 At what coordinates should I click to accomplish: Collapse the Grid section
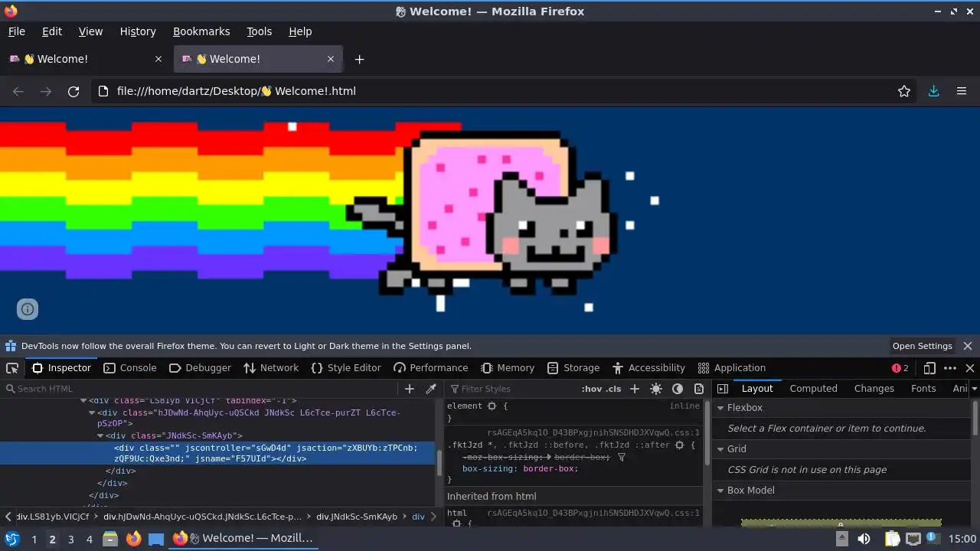coord(720,449)
